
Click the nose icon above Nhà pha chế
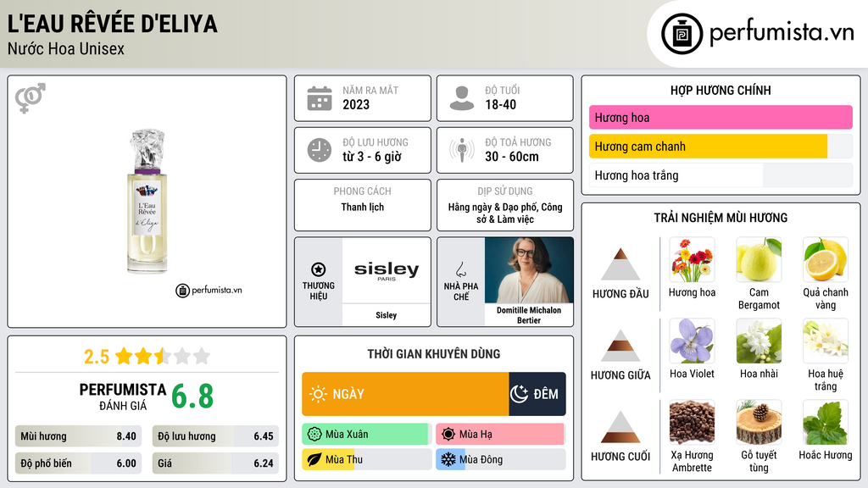tap(460, 269)
